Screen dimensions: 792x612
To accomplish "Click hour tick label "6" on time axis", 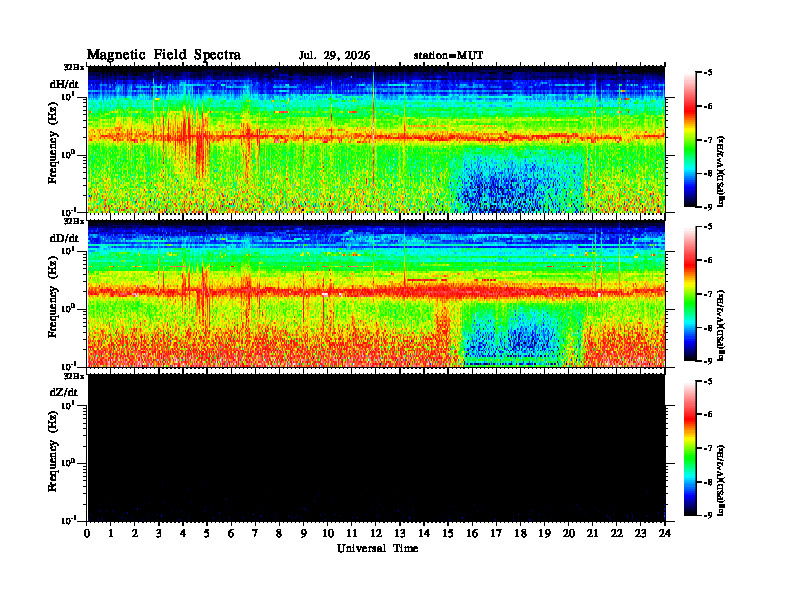I will (231, 534).
